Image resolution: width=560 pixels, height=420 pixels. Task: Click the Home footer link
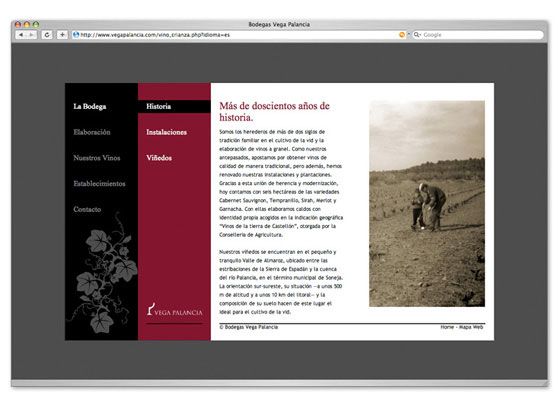447,327
